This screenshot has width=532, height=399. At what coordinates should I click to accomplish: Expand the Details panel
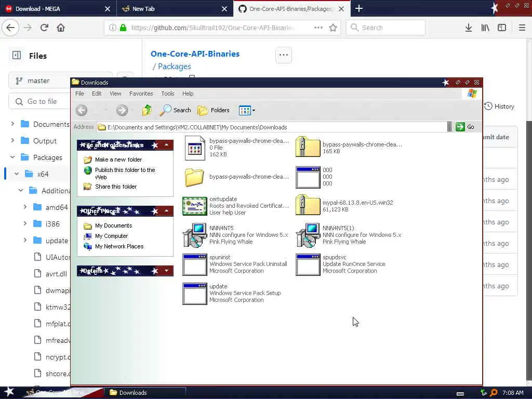[167, 270]
